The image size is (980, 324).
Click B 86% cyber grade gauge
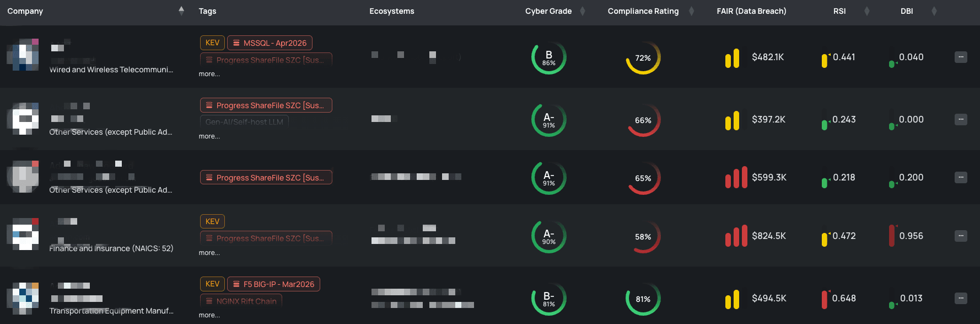pos(548,57)
